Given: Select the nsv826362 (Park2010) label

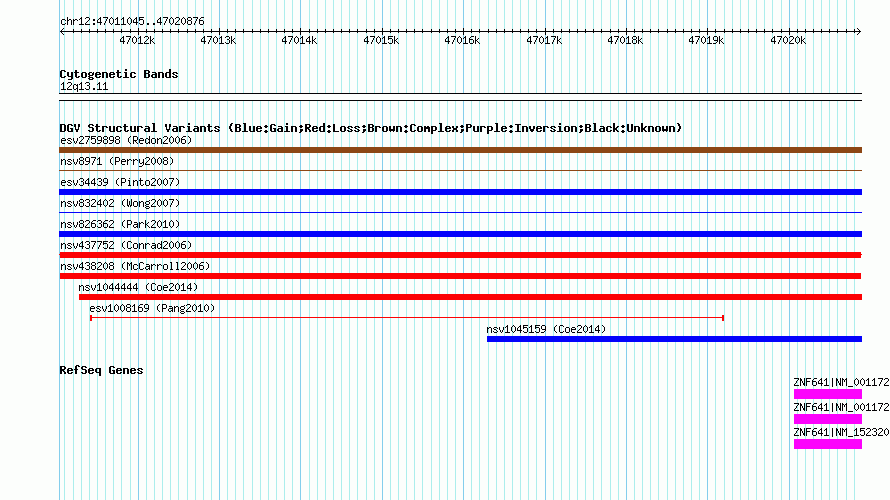Looking at the screenshot, I should [x=120, y=224].
